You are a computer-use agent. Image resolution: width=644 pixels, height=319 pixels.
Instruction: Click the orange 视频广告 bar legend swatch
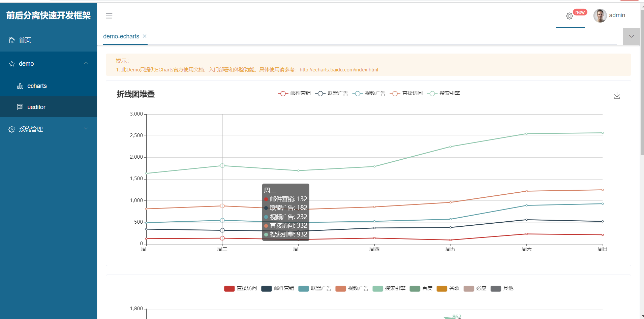(340, 288)
